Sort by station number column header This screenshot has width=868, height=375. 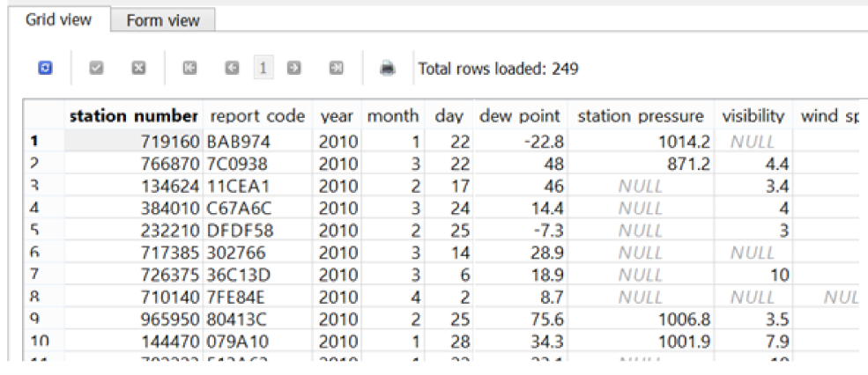pyautogui.click(x=133, y=116)
